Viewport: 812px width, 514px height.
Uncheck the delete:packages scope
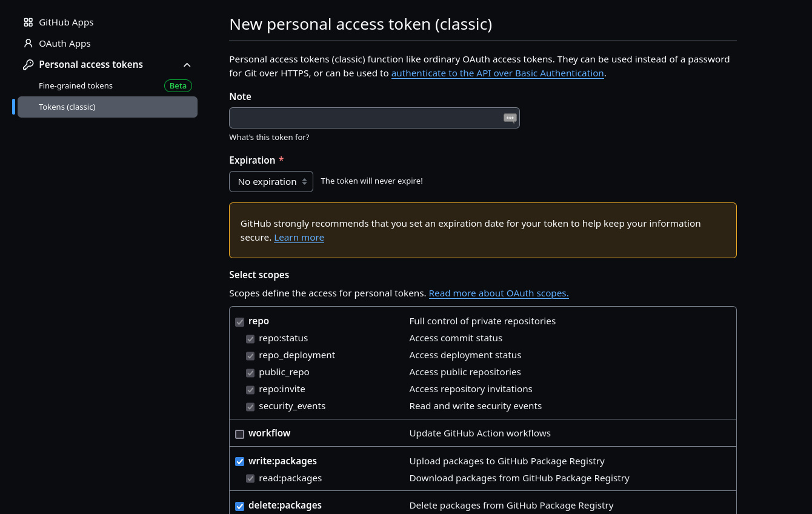tap(239, 506)
